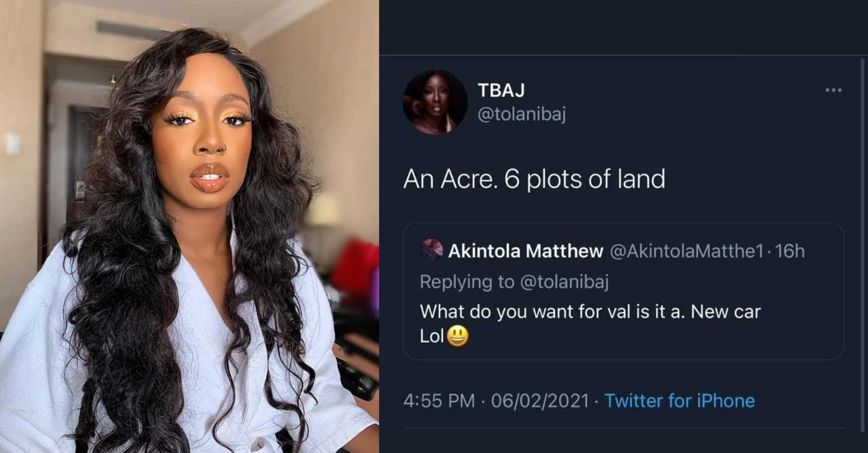Screen dimensions: 868x453
Task: Click the "New car" words in quoted tweet
Action: click(x=725, y=312)
